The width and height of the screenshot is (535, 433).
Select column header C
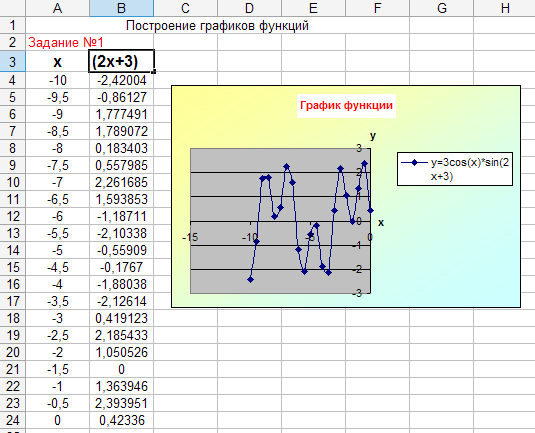[x=185, y=8]
